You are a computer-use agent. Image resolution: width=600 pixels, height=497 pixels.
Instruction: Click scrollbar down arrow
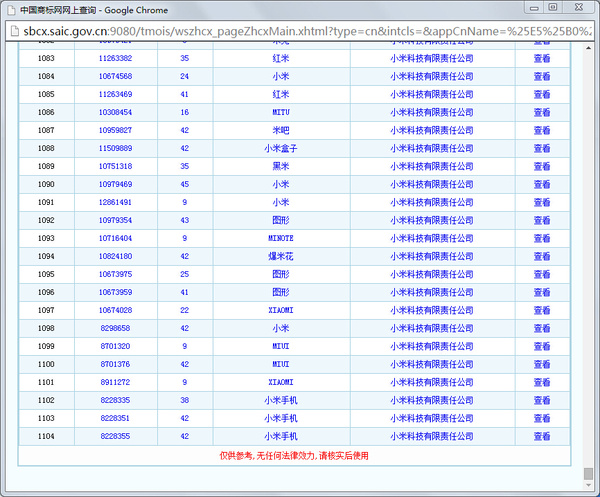(x=588, y=485)
